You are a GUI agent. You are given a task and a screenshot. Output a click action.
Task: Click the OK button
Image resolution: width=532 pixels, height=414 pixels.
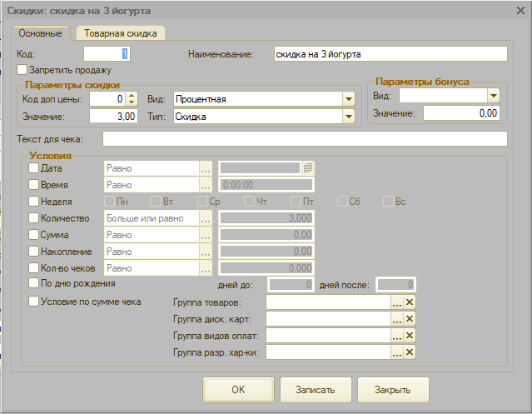[238, 389]
